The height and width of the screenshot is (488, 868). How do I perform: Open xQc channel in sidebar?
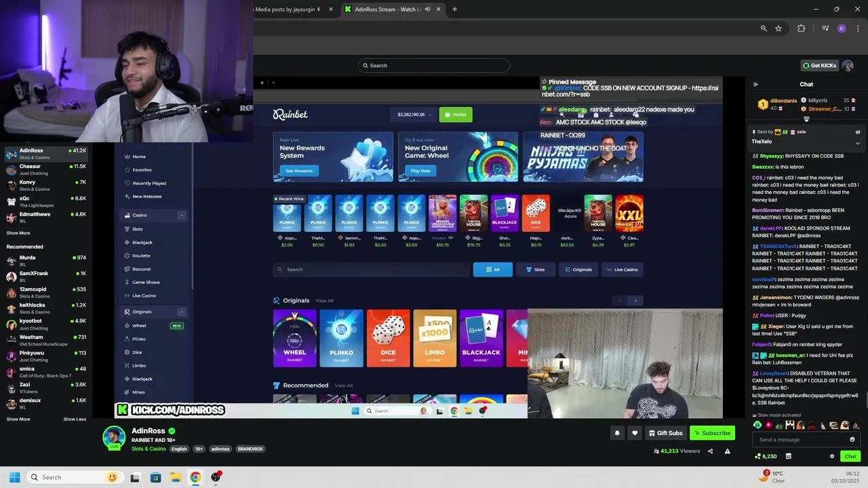(x=47, y=201)
